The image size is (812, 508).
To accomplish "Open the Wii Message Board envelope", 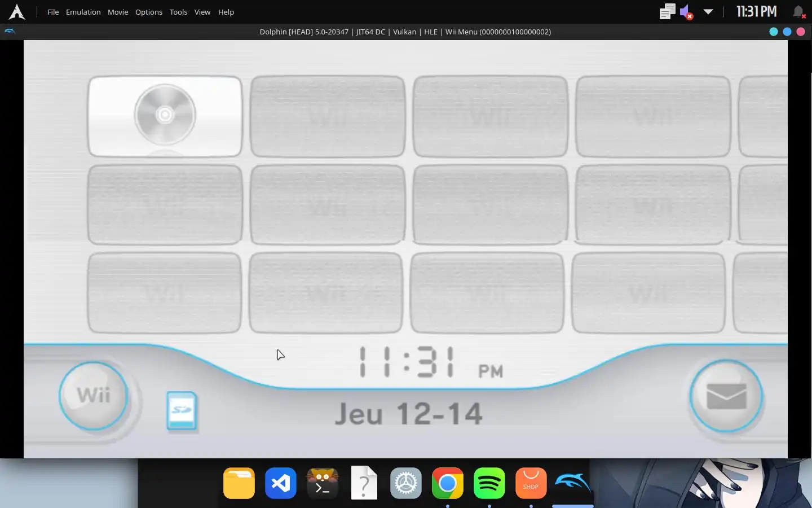I will [726, 396].
